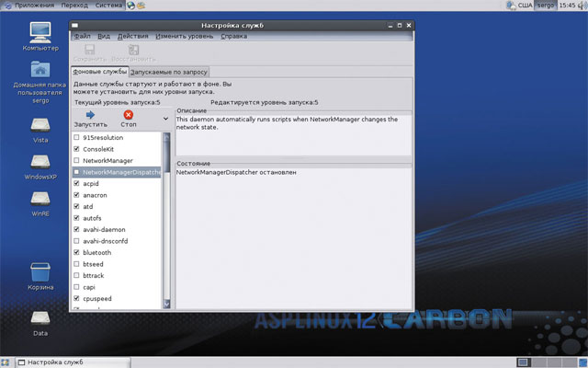Uncheck the anacron service
This screenshot has height=368, width=588.
76,195
